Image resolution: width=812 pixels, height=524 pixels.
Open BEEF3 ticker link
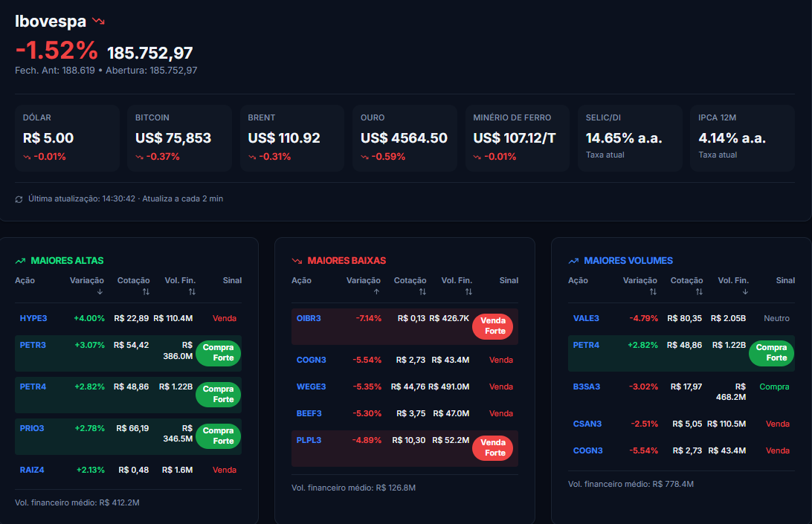pyautogui.click(x=309, y=414)
